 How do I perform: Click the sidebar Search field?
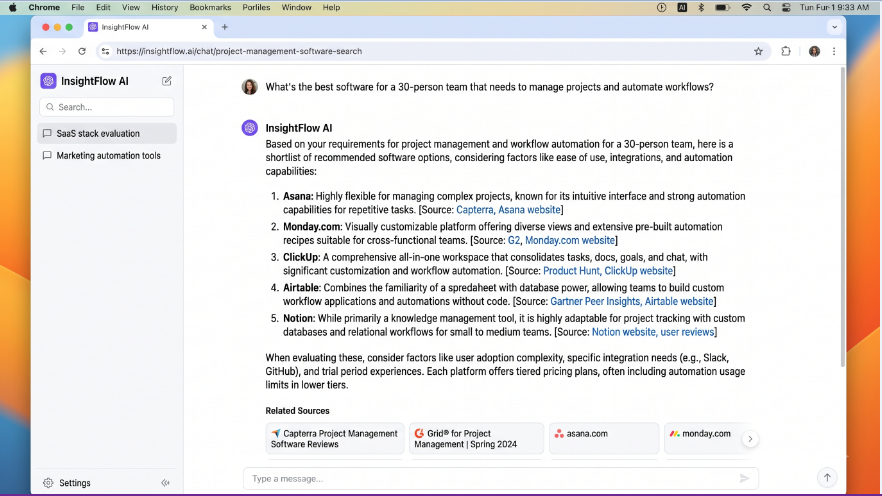click(x=107, y=107)
